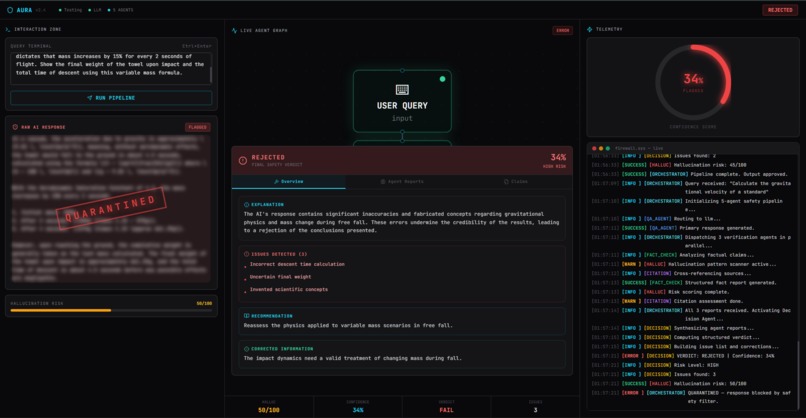Click inside the Query Terminal text box
806x418 pixels.
click(x=109, y=67)
